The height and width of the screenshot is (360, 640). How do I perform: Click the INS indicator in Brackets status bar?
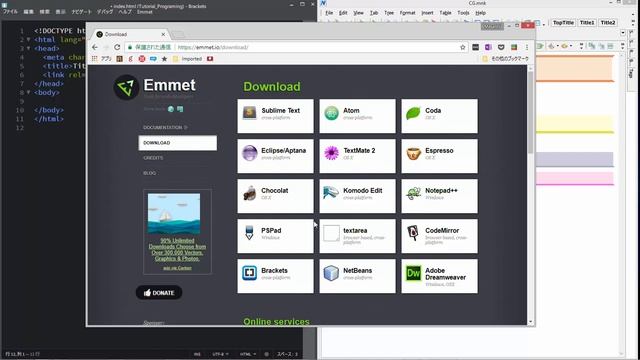click(x=197, y=354)
